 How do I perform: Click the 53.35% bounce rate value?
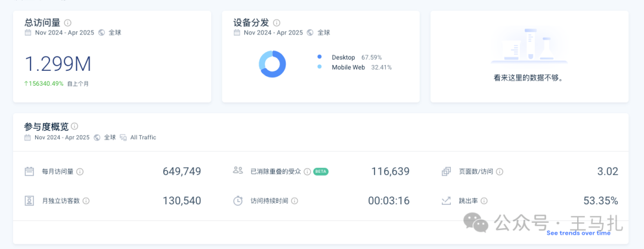pyautogui.click(x=601, y=201)
